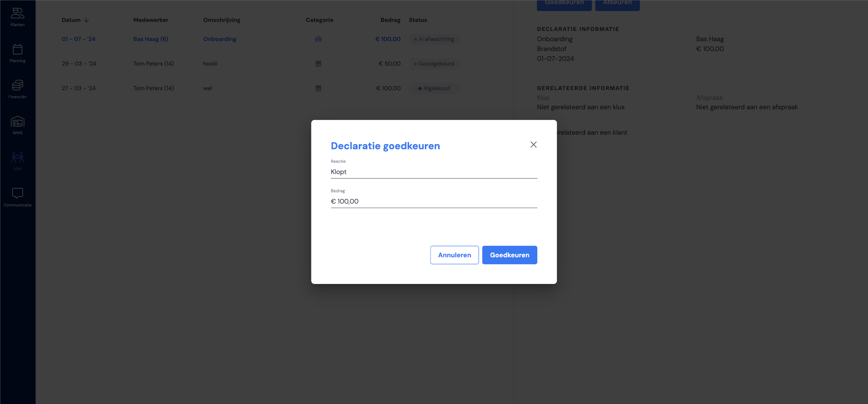Open the Klanten sidebar section

[17, 17]
